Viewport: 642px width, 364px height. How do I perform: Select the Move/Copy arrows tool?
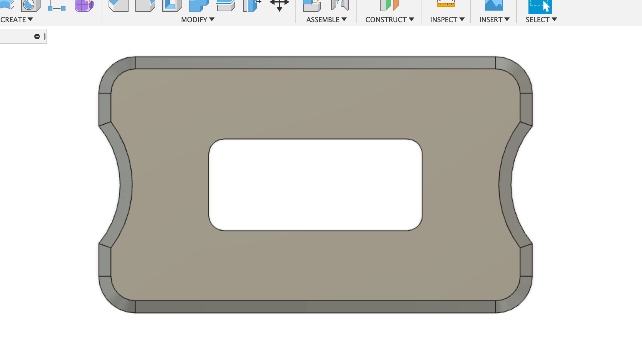(x=279, y=5)
